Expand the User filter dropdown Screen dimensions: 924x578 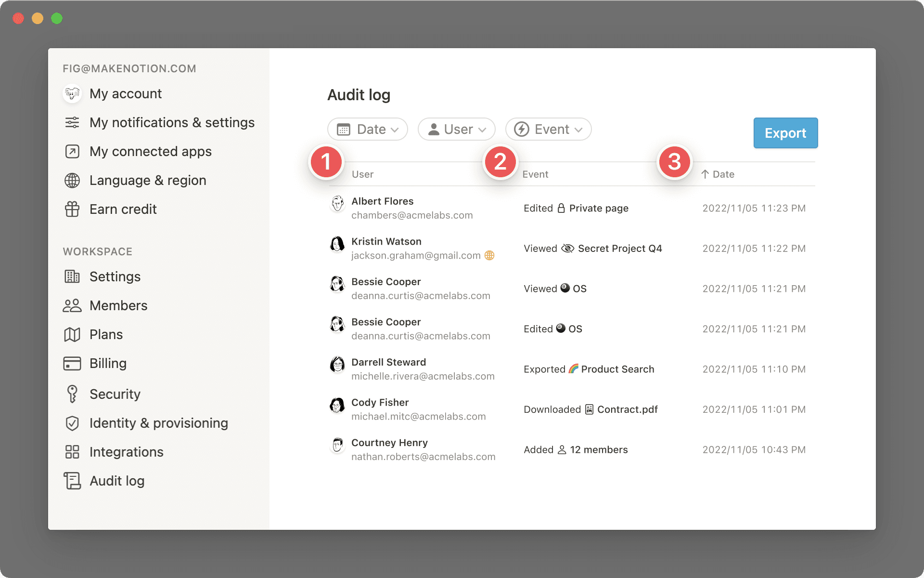(457, 129)
